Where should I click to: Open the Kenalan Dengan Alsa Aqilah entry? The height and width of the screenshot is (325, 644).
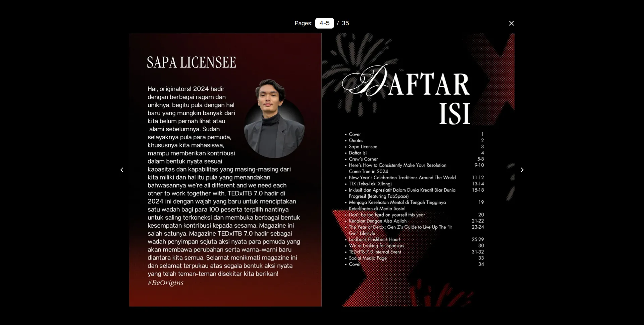coord(377,221)
